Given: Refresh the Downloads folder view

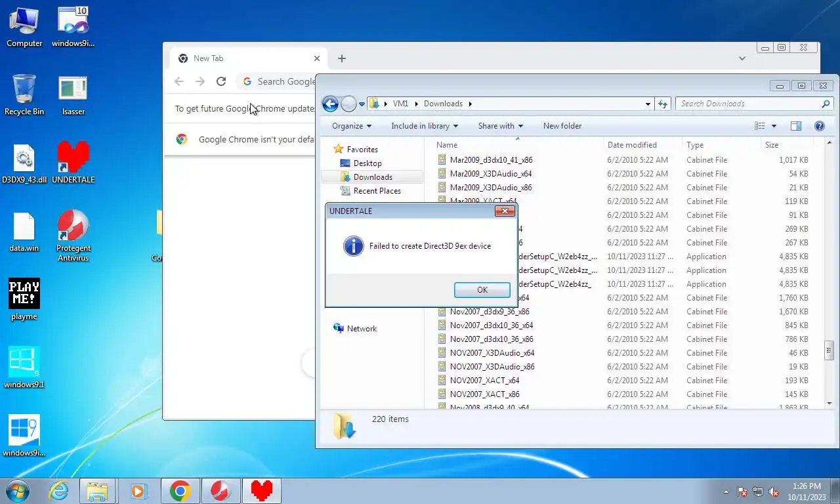Looking at the screenshot, I should click(663, 104).
